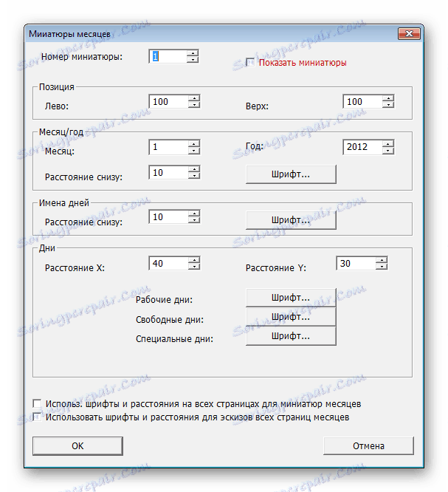448x492 pixels.
Task: Confirm with the OK button
Action: point(77,446)
